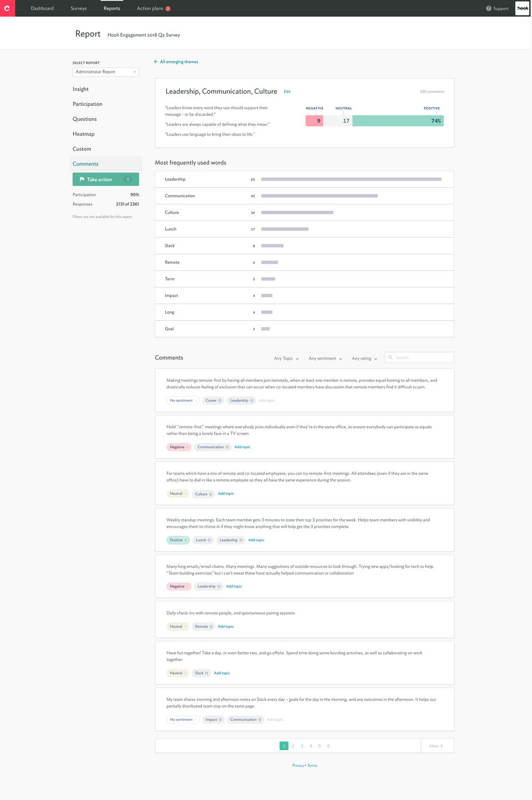Open the Action plans tab

(x=150, y=8)
